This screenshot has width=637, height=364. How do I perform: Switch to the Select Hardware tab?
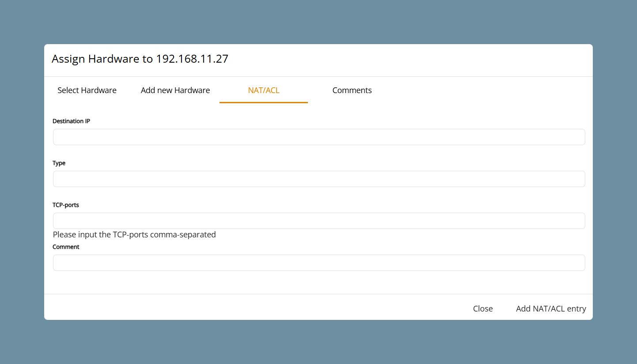click(87, 90)
